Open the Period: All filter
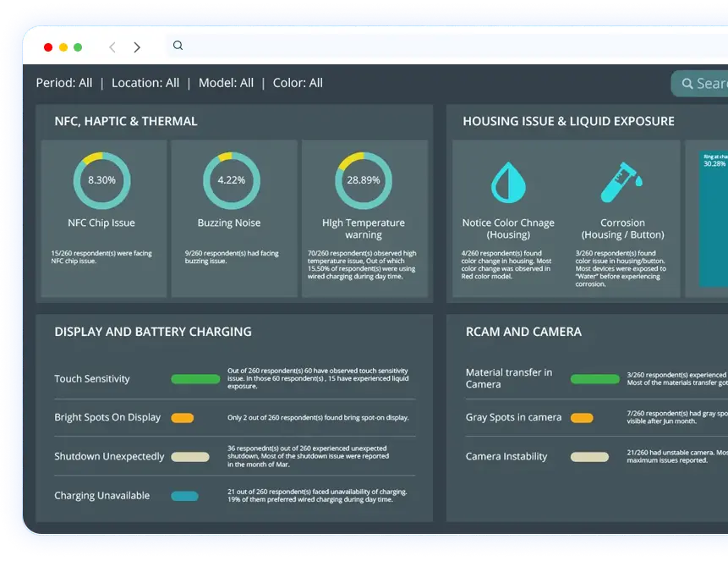Viewport: 728px width, 561px height. 64,83
